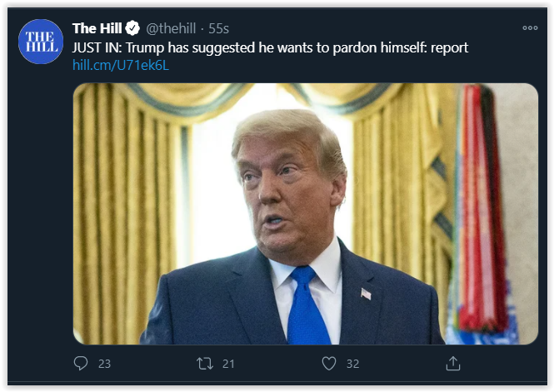
Task: Click the reply speech bubble icon
Action: tap(81, 363)
